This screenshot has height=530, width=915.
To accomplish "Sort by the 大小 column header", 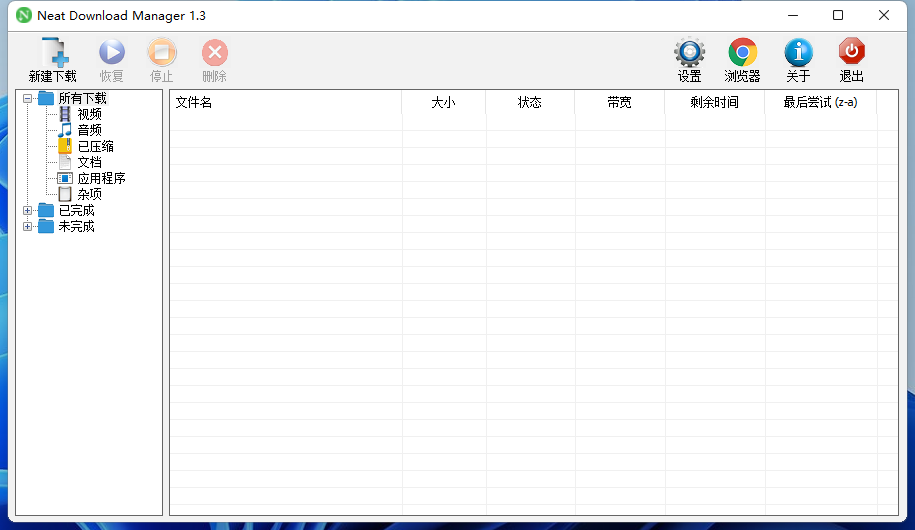I will 443,102.
